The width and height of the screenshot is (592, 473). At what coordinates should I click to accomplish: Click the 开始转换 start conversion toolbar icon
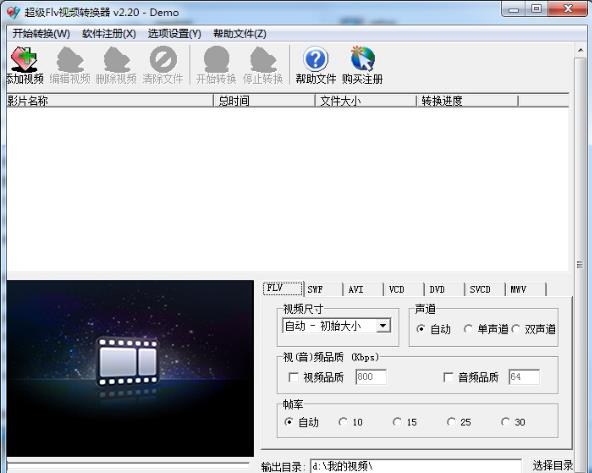pyautogui.click(x=216, y=59)
